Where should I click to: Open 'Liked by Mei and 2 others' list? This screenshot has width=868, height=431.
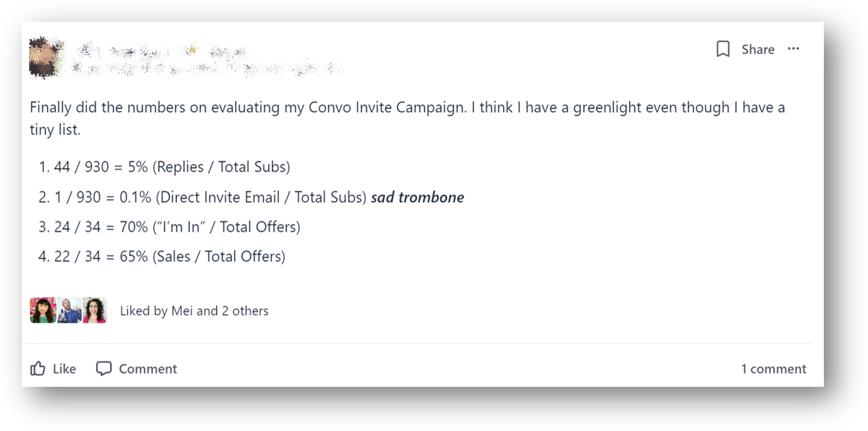194,311
